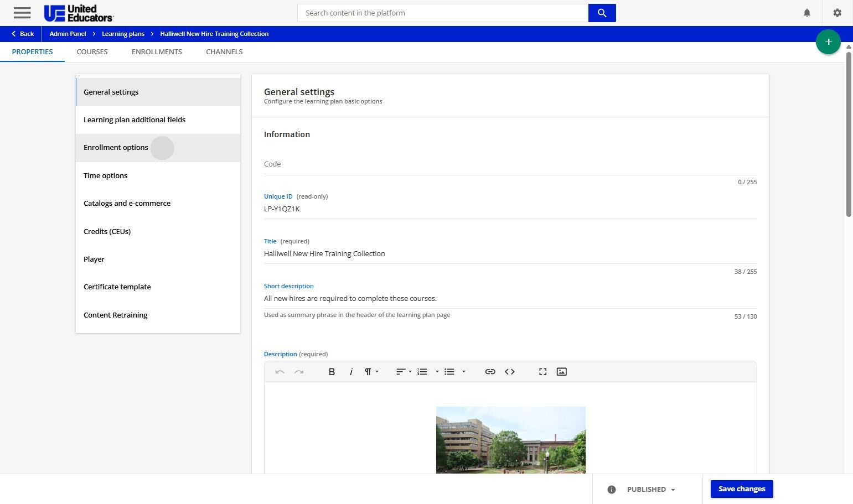This screenshot has width=853, height=504.
Task: Click the blue search magnifier button
Action: coord(602,13)
